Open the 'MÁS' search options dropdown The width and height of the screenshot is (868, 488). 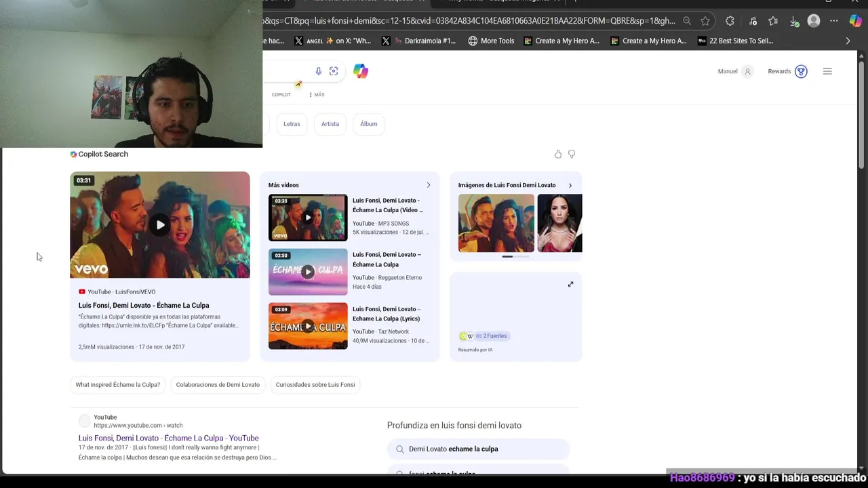pyautogui.click(x=317, y=95)
